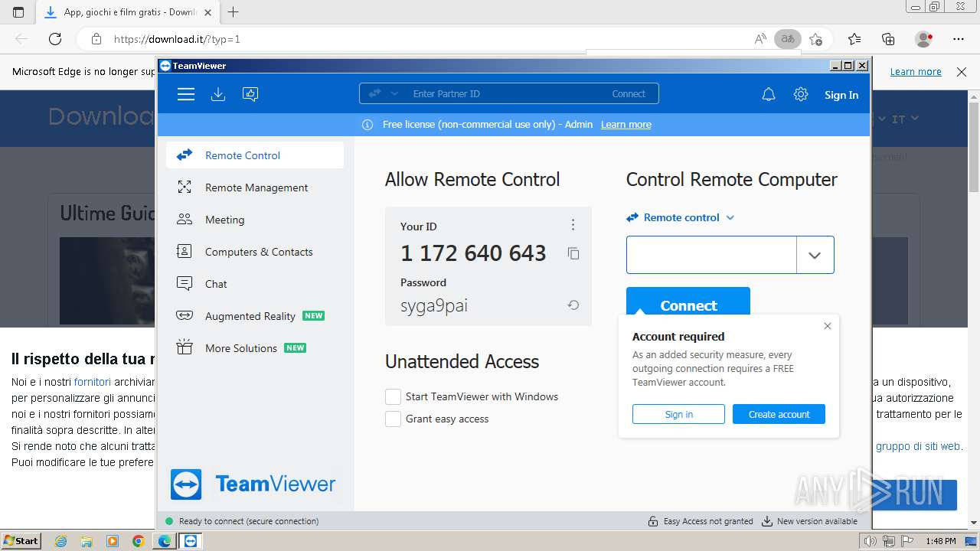Image resolution: width=980 pixels, height=551 pixels.
Task: Open File Explorer from the taskbar
Action: 87,541
